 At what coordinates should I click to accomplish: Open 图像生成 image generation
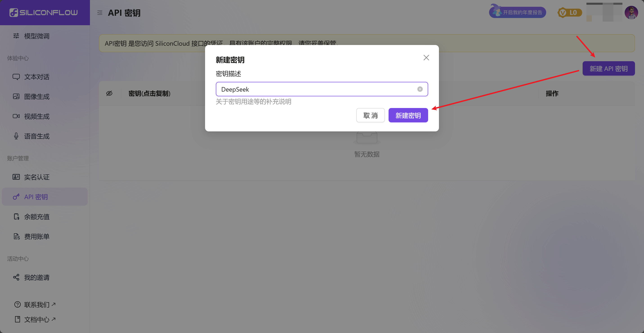tap(36, 97)
